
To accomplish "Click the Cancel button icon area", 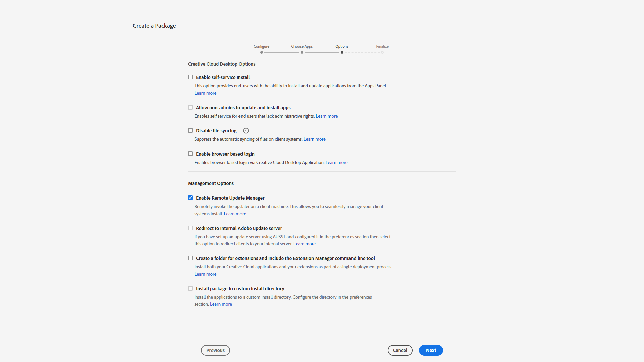I will tap(400, 350).
